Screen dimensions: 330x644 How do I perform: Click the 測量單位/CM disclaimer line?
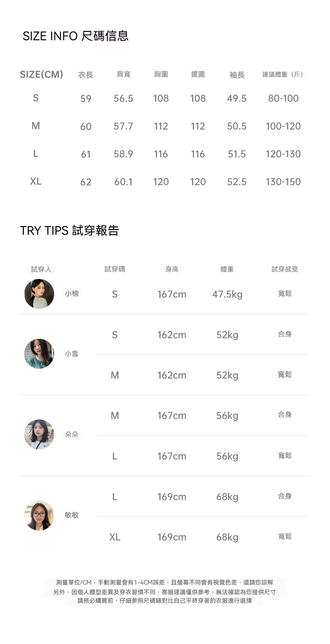coord(164,582)
